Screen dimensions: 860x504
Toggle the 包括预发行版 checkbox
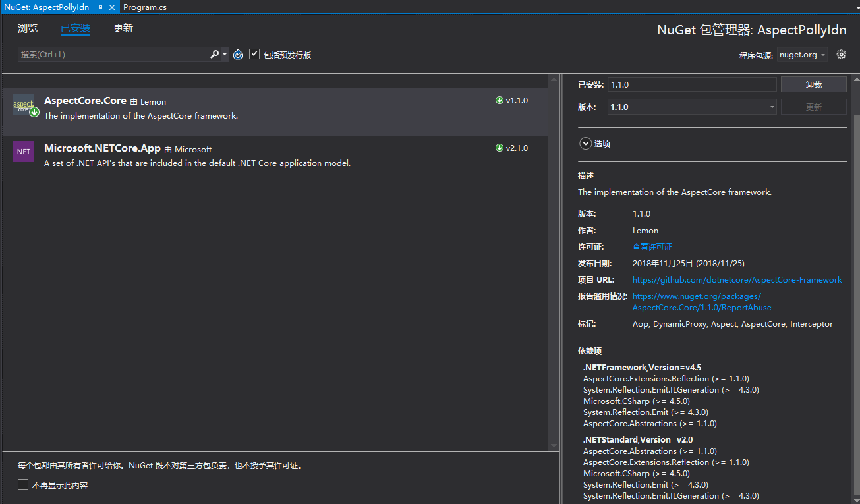click(x=254, y=55)
